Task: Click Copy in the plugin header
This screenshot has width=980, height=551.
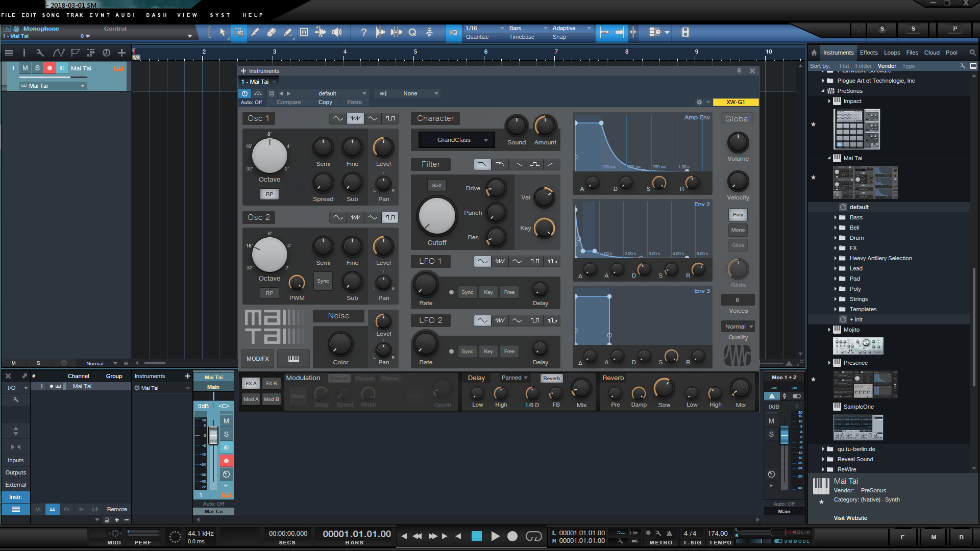Action: pyautogui.click(x=325, y=103)
